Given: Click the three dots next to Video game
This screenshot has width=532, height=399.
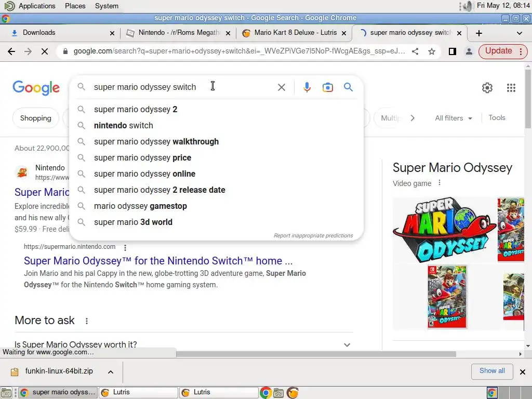Looking at the screenshot, I should [x=440, y=182].
